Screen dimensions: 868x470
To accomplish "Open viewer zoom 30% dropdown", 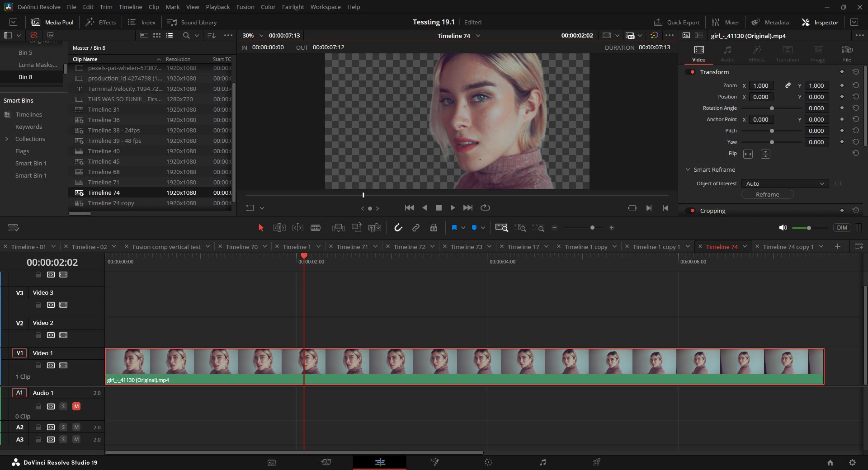I will tap(253, 35).
